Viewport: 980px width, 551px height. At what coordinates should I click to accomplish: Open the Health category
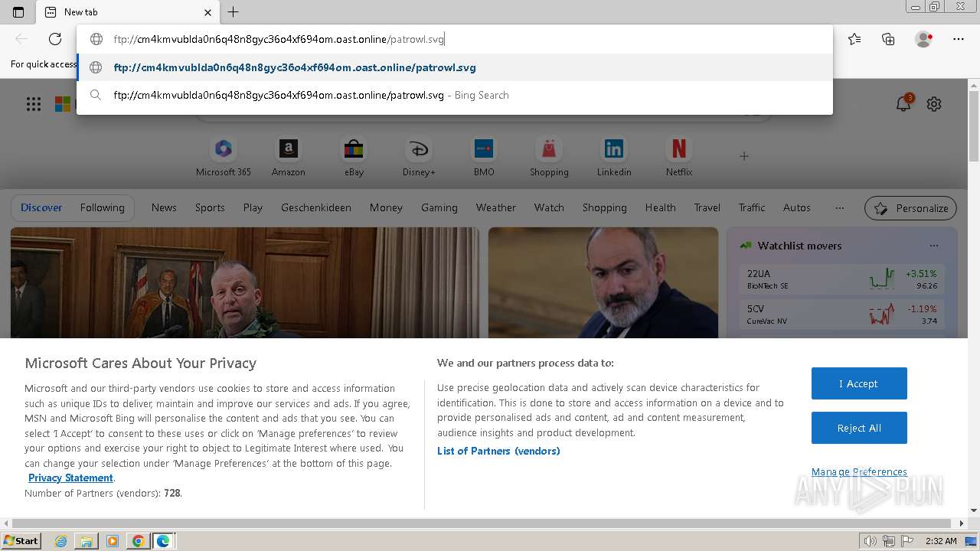[660, 207]
